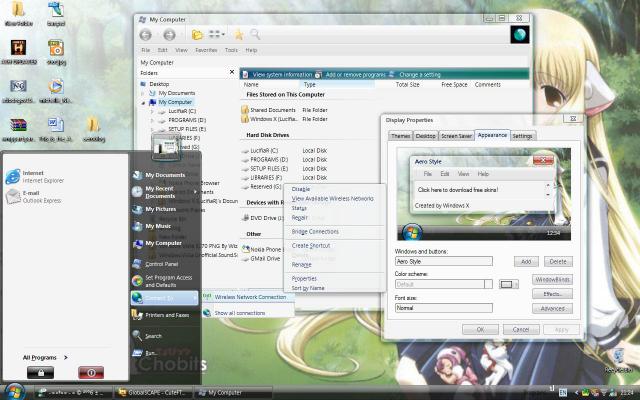Open the View menu in My Computer
This screenshot has width=640, height=400.
click(x=181, y=50)
